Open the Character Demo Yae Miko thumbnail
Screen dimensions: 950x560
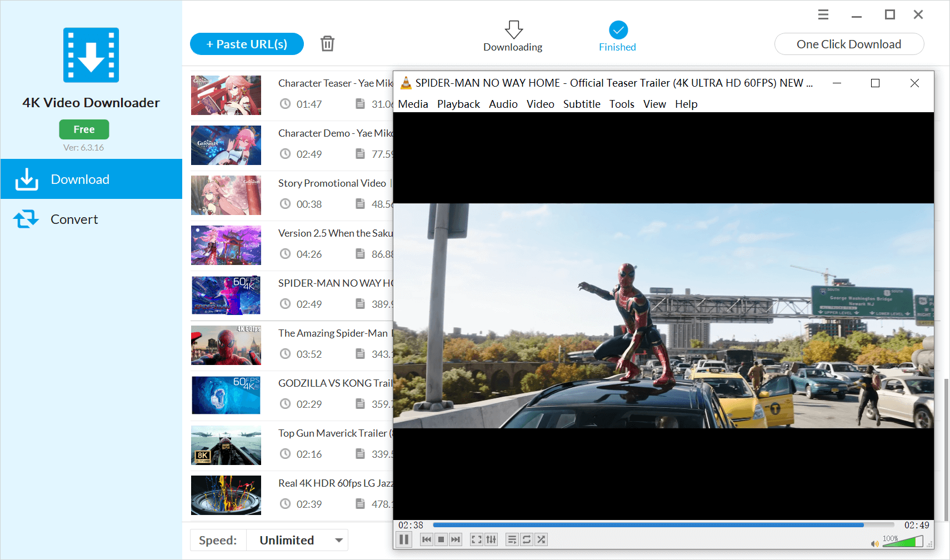[226, 145]
